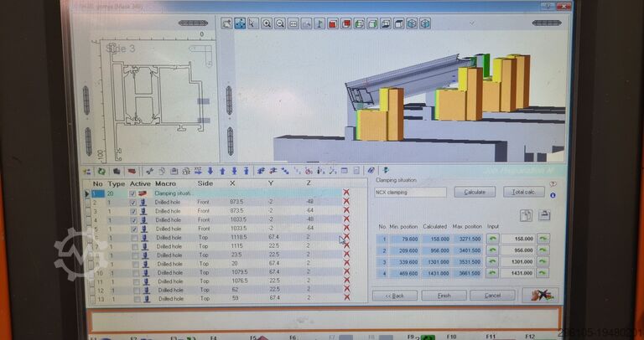Click the Finish button
The image size is (644, 340).
tap(444, 296)
